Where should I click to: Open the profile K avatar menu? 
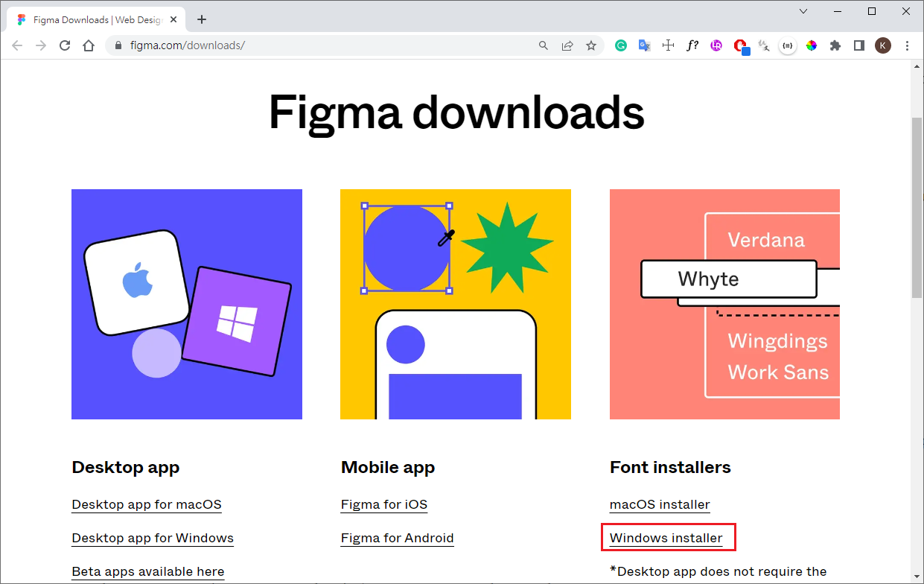click(x=883, y=45)
